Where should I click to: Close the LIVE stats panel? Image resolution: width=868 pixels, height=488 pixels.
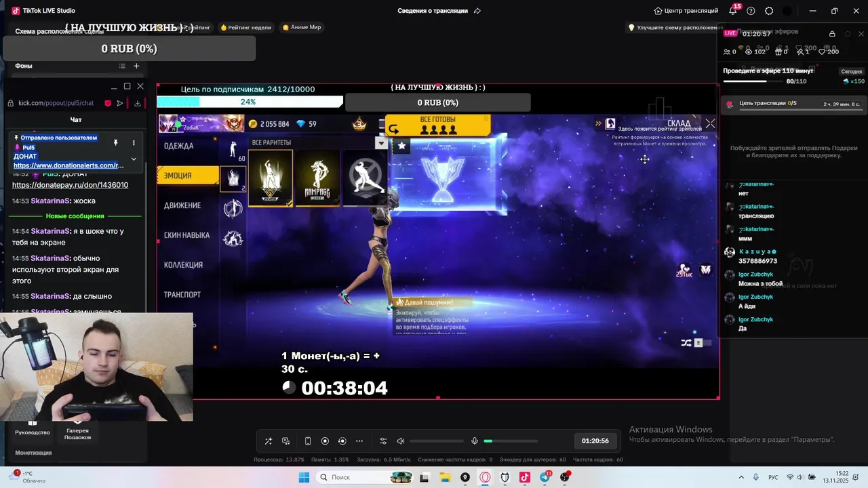click(861, 34)
